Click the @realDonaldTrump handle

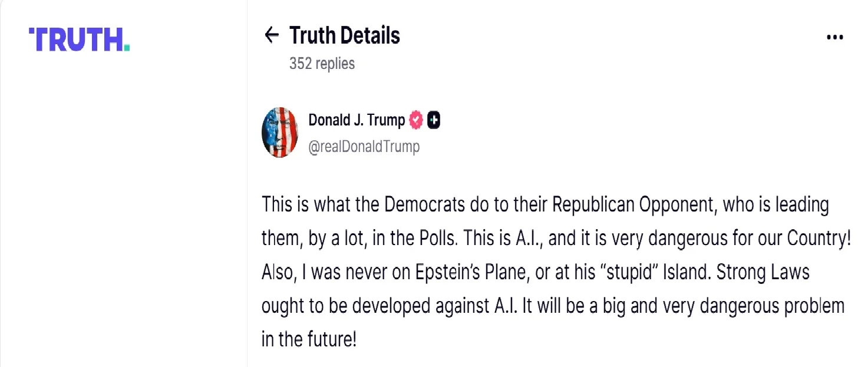click(364, 146)
